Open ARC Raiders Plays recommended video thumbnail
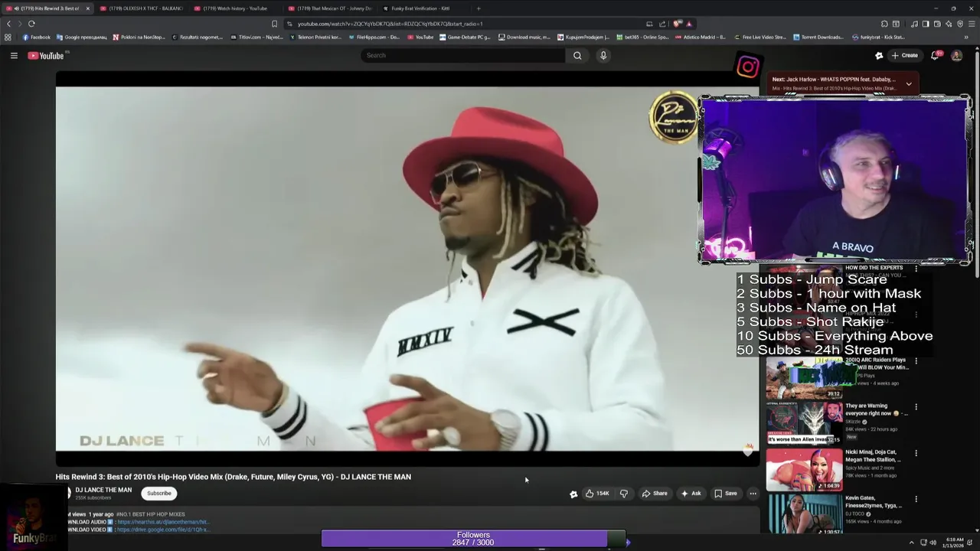 [804, 377]
